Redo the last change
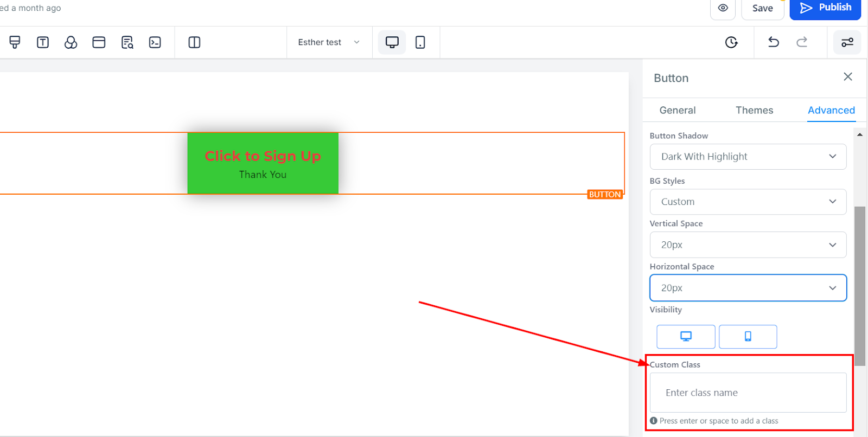Screen dimensions: 868x437 coord(802,42)
